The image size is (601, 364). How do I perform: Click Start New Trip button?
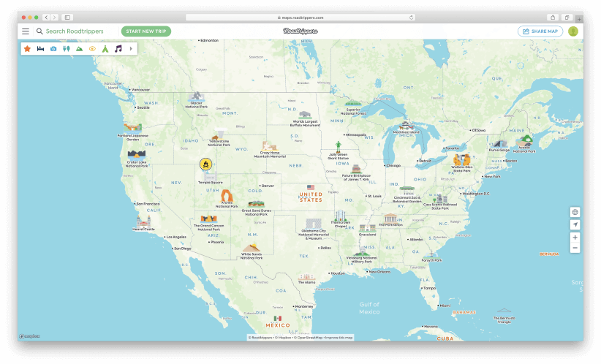coord(146,31)
